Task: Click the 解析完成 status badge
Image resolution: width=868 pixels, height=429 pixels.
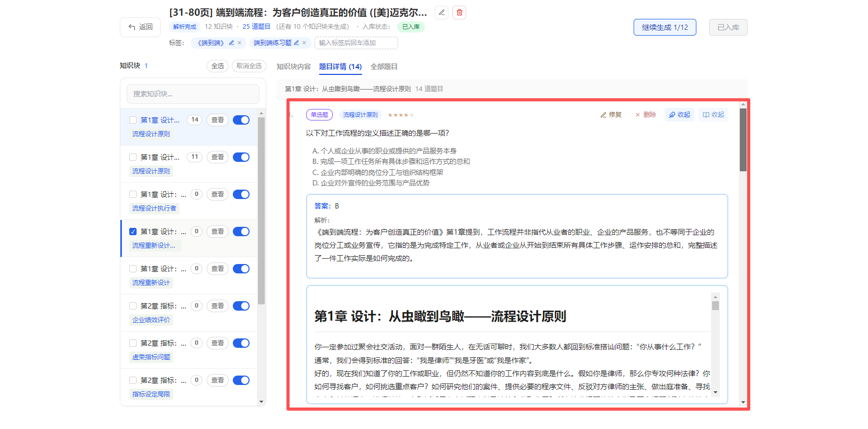Action: click(185, 27)
